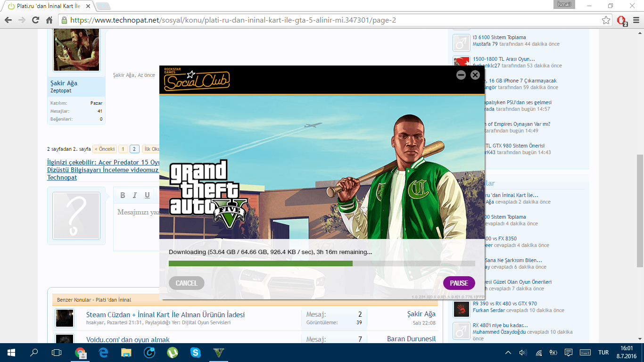Apply italic formatting in the reply editor
The image size is (644, 362).
pos(135,195)
